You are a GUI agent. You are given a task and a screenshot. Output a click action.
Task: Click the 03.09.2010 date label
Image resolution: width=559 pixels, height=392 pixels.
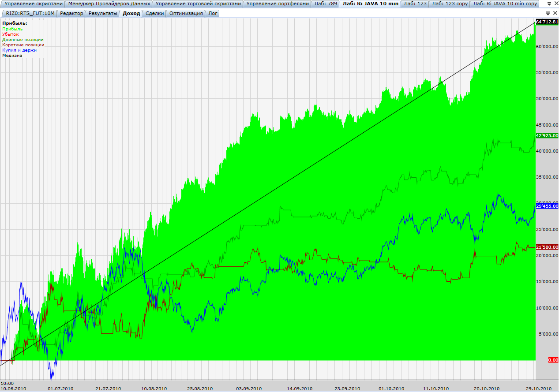[248, 388]
